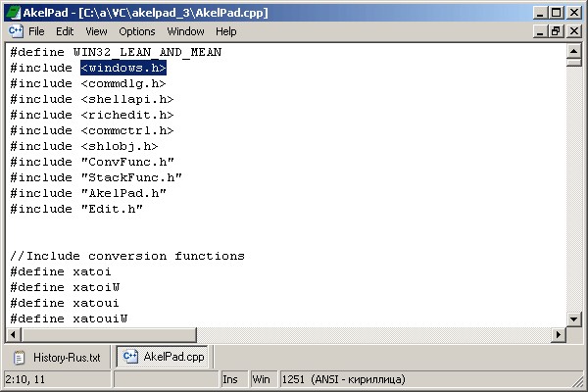Close the AkelPad.cpp document window
Viewport: 588px width, 392px height.
(573, 31)
